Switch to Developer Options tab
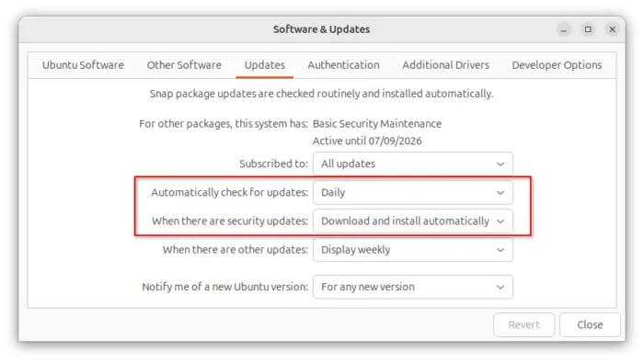 point(557,65)
